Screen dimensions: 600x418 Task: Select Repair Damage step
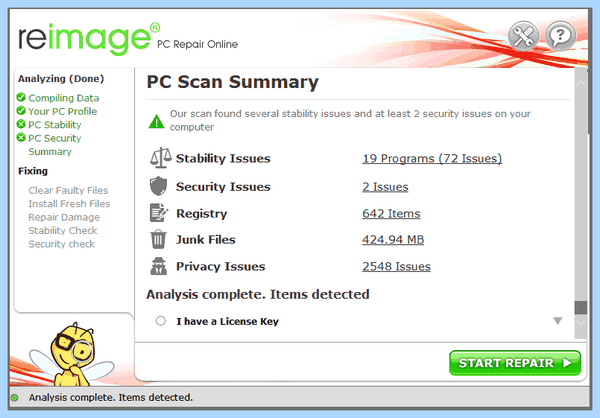(64, 217)
